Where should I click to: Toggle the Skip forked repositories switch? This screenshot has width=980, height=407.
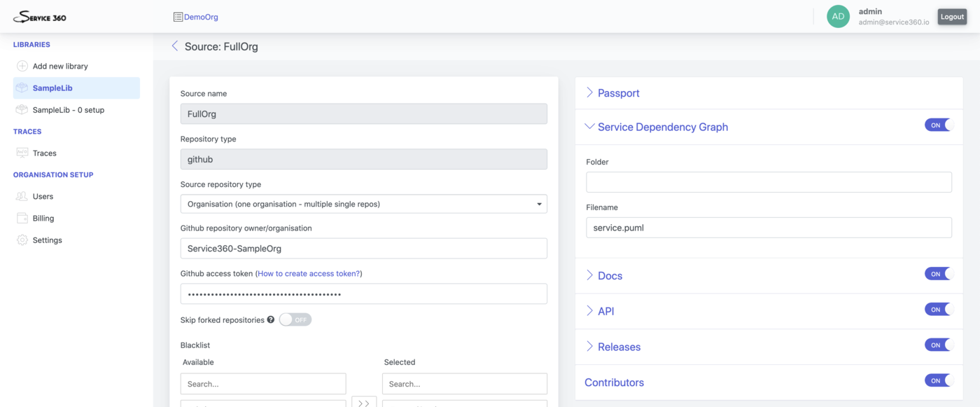(295, 319)
